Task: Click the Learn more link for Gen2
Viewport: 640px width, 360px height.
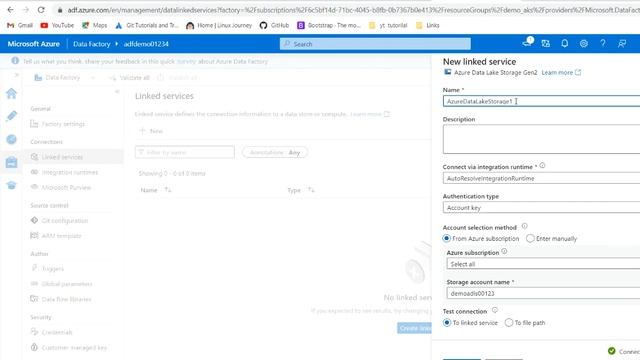Action: 561,72
